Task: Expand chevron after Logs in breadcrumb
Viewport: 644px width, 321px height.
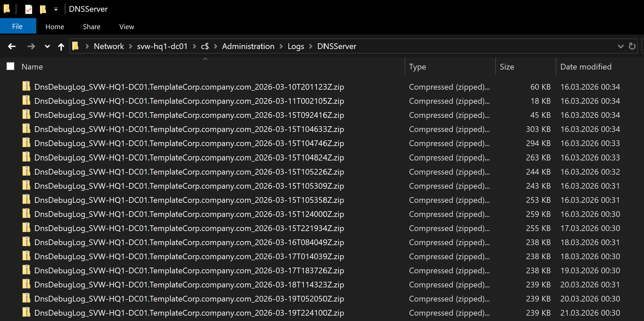Action: pyautogui.click(x=311, y=46)
